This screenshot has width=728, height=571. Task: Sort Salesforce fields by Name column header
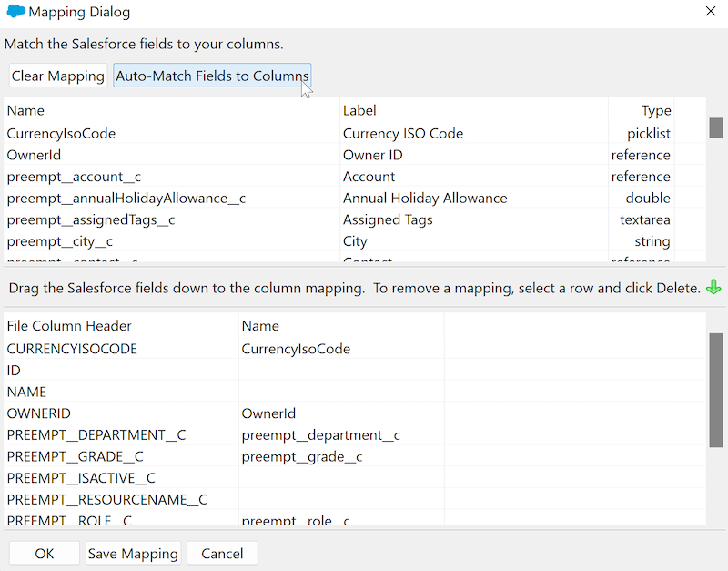point(25,111)
